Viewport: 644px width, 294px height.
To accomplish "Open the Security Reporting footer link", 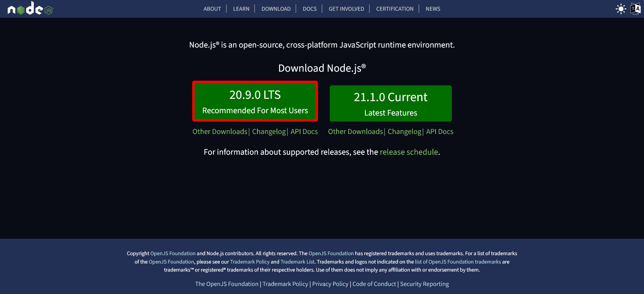I will (x=424, y=284).
